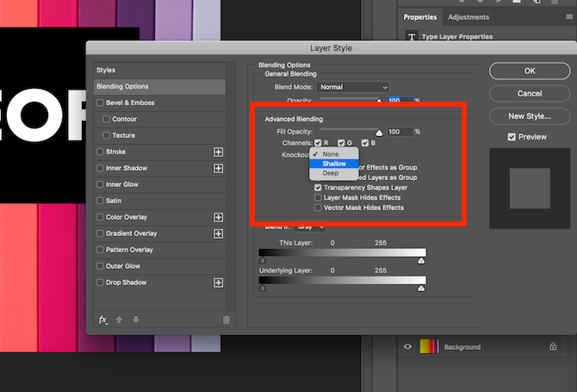577x392 pixels.
Task: Click the Fill Opacity slider handle
Action: click(377, 133)
